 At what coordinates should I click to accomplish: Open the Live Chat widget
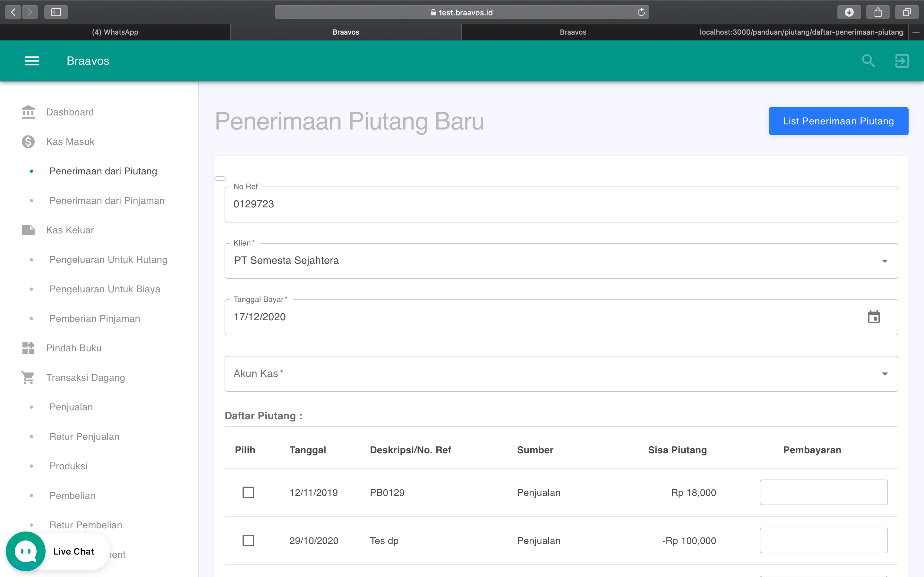click(25, 551)
